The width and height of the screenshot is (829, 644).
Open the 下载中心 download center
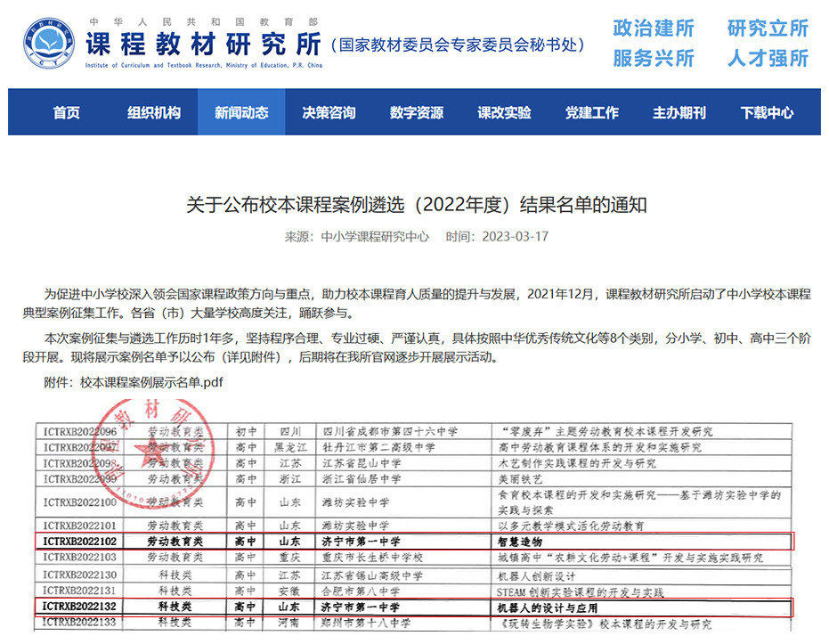(768, 112)
